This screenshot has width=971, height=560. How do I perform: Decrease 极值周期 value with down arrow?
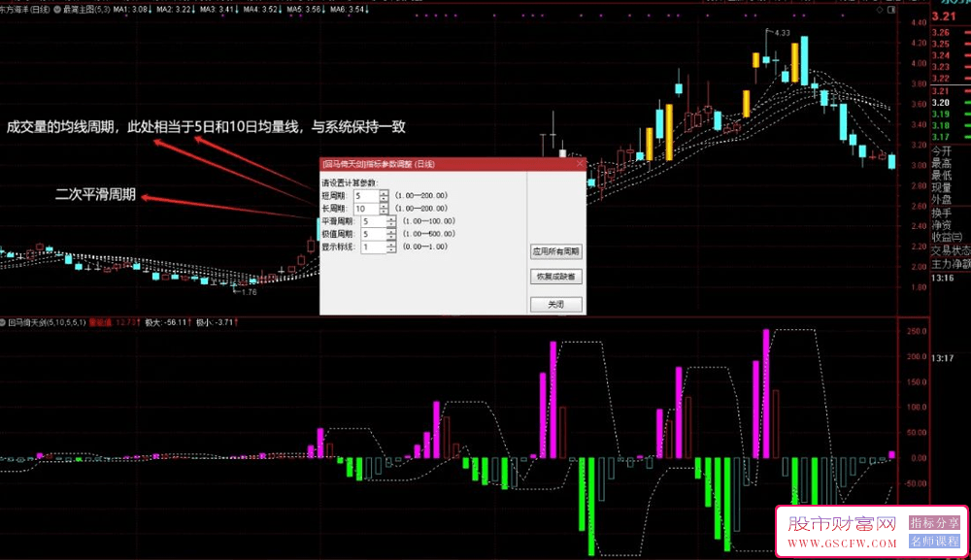pos(390,237)
